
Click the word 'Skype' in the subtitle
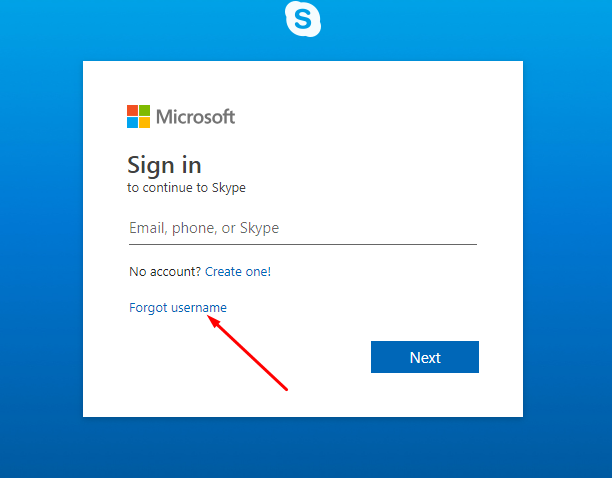coord(229,188)
